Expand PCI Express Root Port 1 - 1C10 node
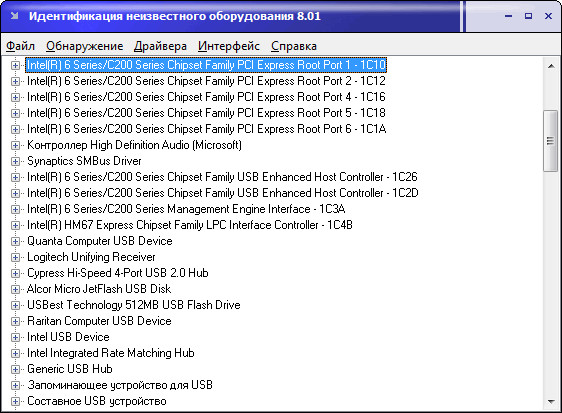The width and height of the screenshot is (562, 413). [15, 65]
